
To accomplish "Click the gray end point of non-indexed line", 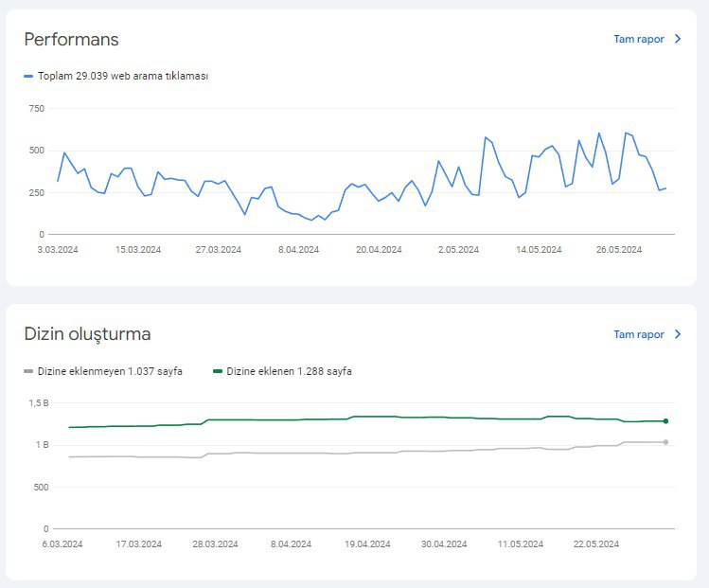I will (x=665, y=442).
